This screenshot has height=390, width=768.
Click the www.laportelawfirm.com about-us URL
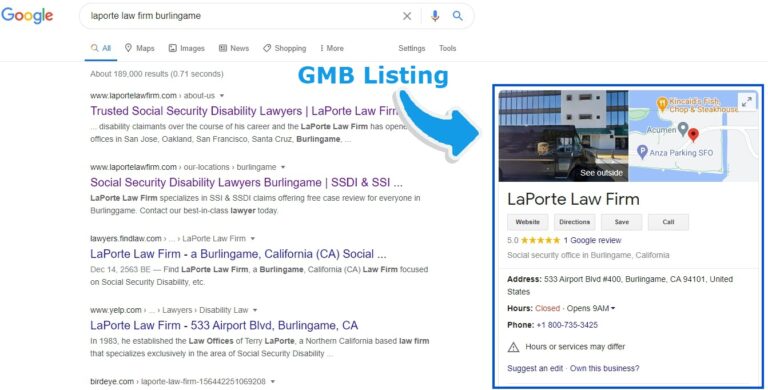tap(152, 96)
